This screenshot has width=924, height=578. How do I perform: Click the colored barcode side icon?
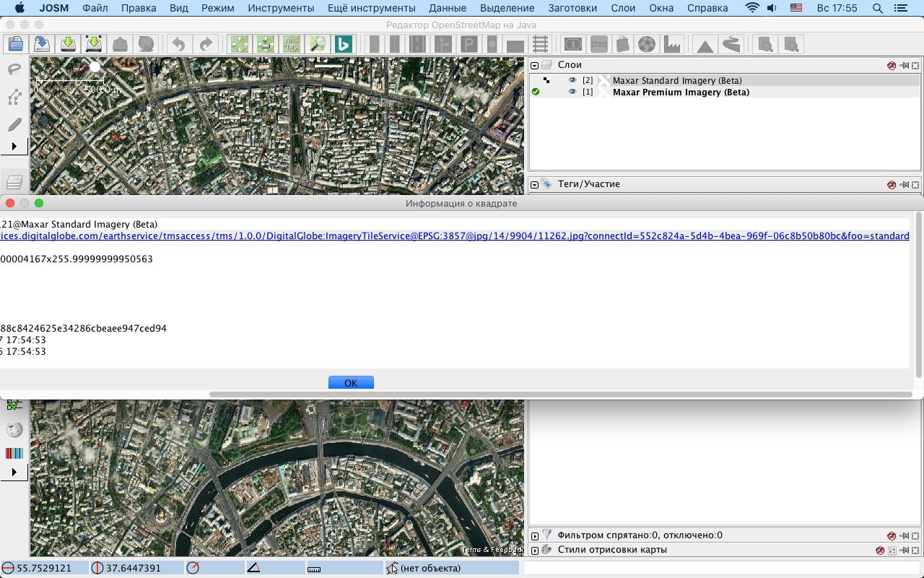pyautogui.click(x=14, y=454)
